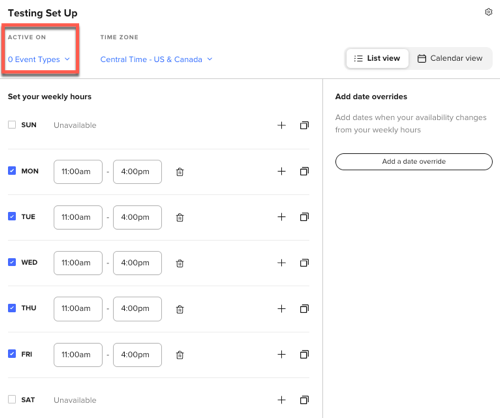Viewport: 500px width, 418px height.
Task: Delete Friday's time interval
Action: [180, 355]
